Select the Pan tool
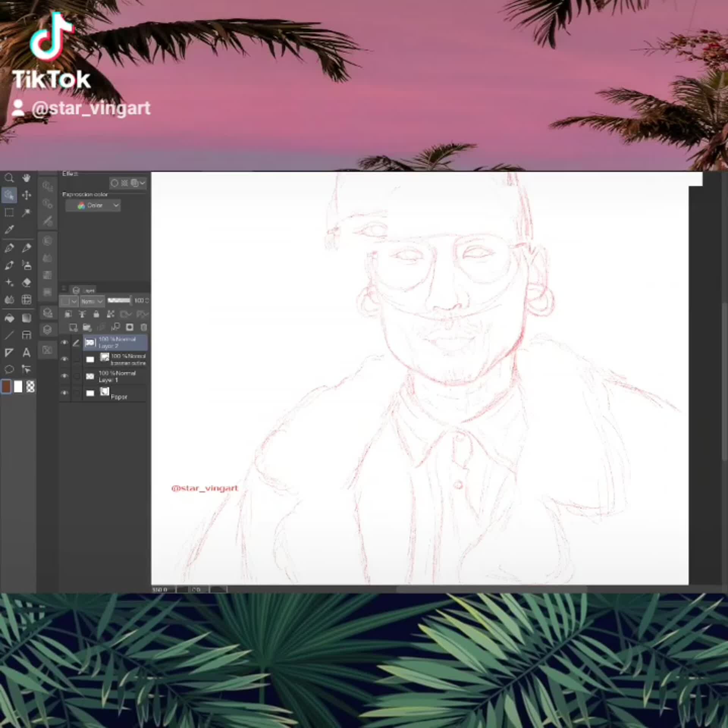 (x=27, y=178)
